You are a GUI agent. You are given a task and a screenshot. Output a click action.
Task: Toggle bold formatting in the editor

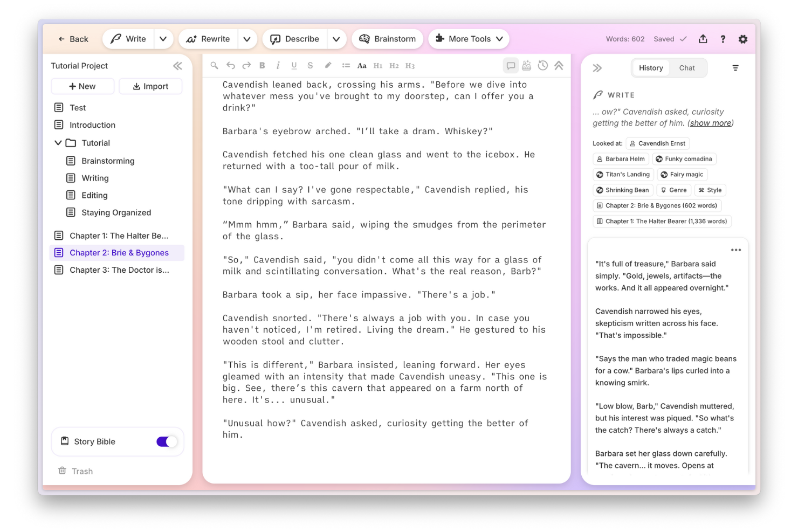[262, 65]
